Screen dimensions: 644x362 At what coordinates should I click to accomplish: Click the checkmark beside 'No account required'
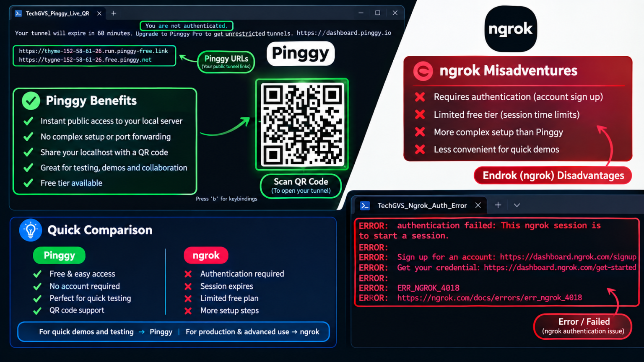pyautogui.click(x=37, y=287)
